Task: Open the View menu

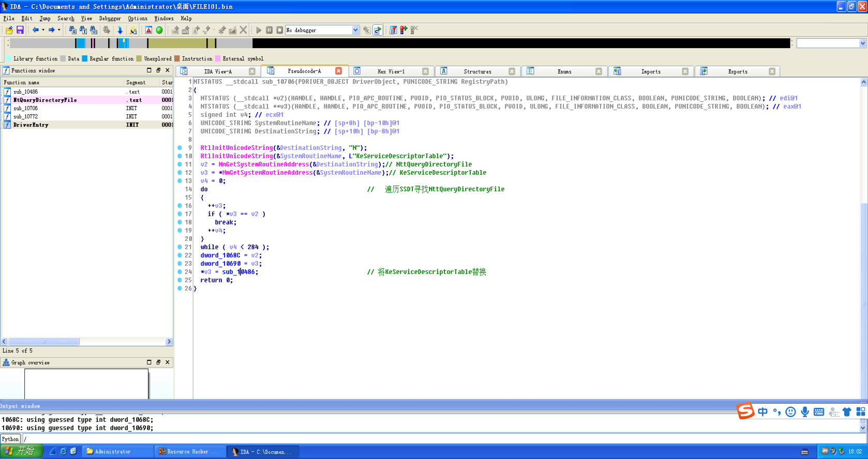Action: click(86, 18)
